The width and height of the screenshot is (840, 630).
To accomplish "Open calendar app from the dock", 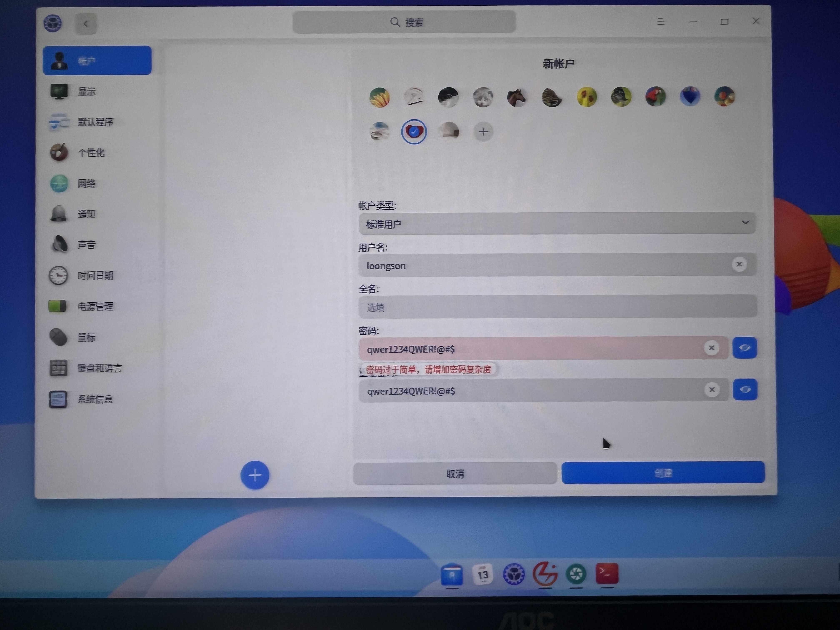I will click(483, 575).
